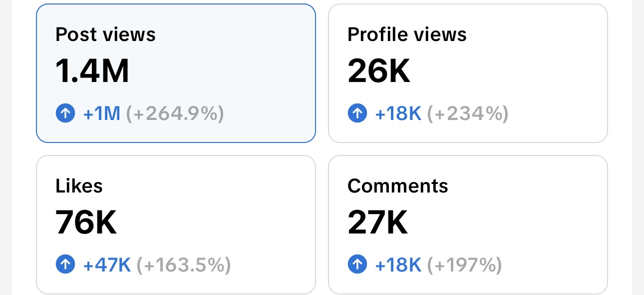Click the 1.4M post views value
This screenshot has width=644, height=295.
92,71
